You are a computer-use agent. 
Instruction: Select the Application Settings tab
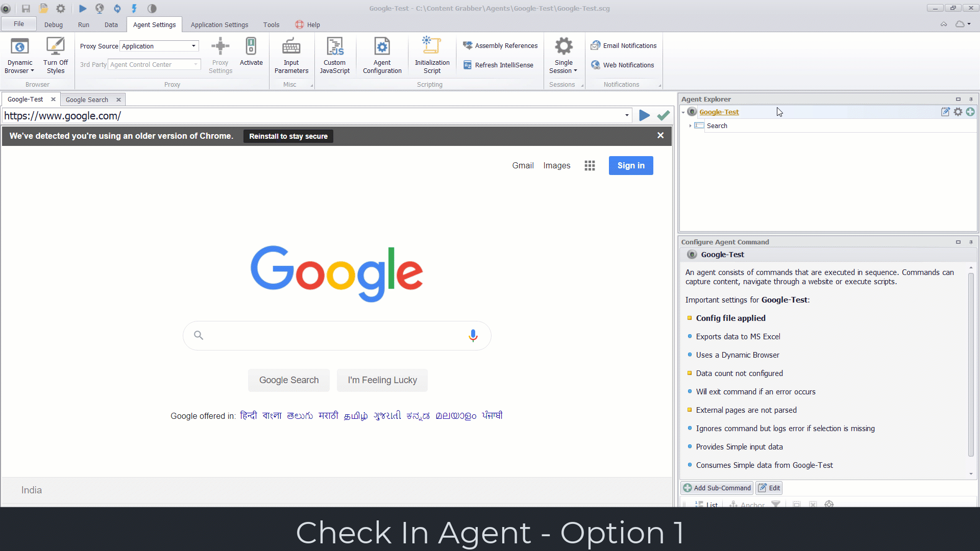pos(219,24)
